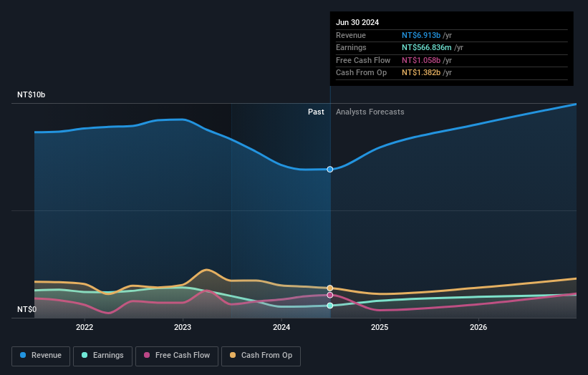The width and height of the screenshot is (588, 375).
Task: Toggle the Earnings legend button
Action: (x=102, y=356)
